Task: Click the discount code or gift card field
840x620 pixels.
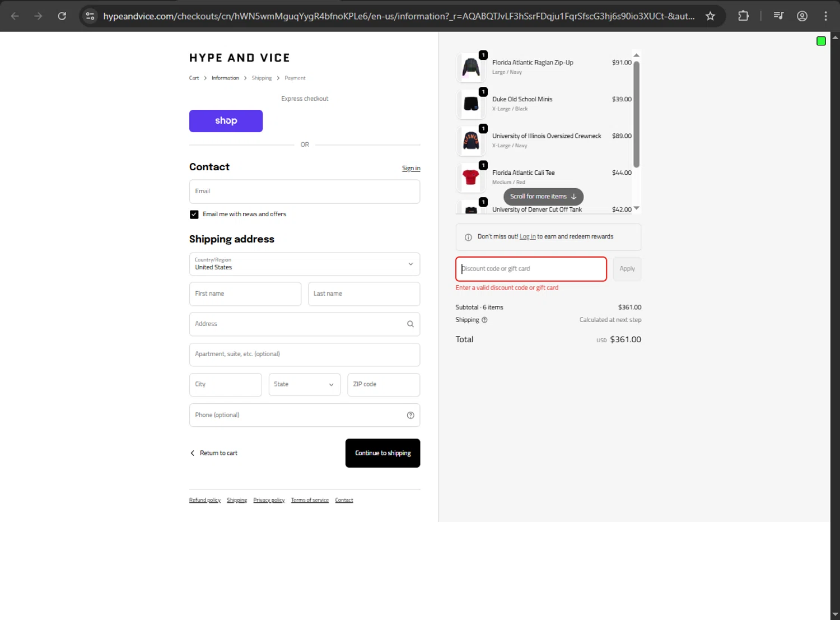Action: [x=531, y=269]
